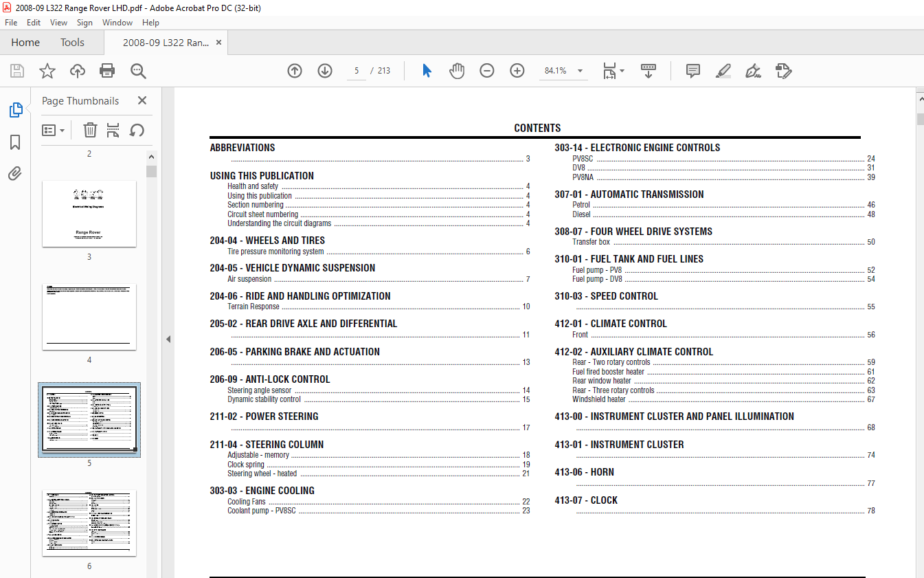Click the Stamp/redact tool icon

click(784, 71)
